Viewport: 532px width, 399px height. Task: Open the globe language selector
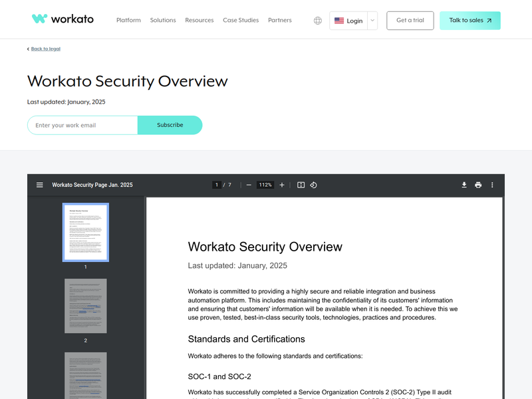tap(318, 21)
